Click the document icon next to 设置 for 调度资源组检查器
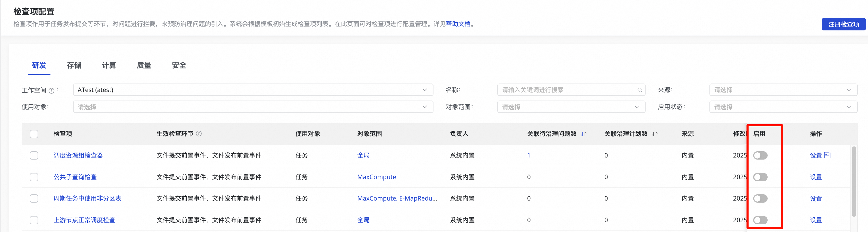Screen dimensions: 868x232 [827, 155]
